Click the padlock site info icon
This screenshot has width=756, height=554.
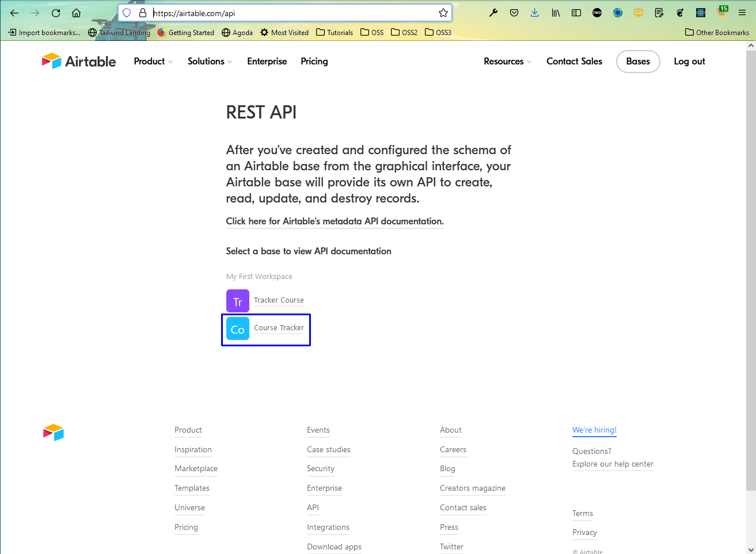tap(143, 13)
